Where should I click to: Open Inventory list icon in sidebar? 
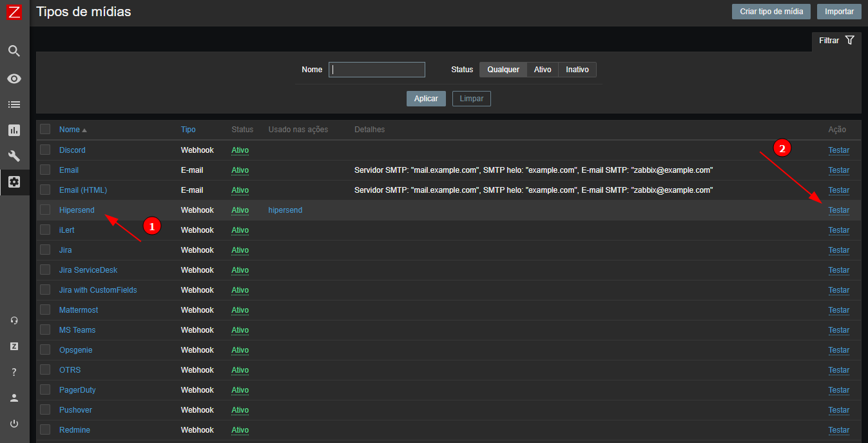[x=14, y=104]
